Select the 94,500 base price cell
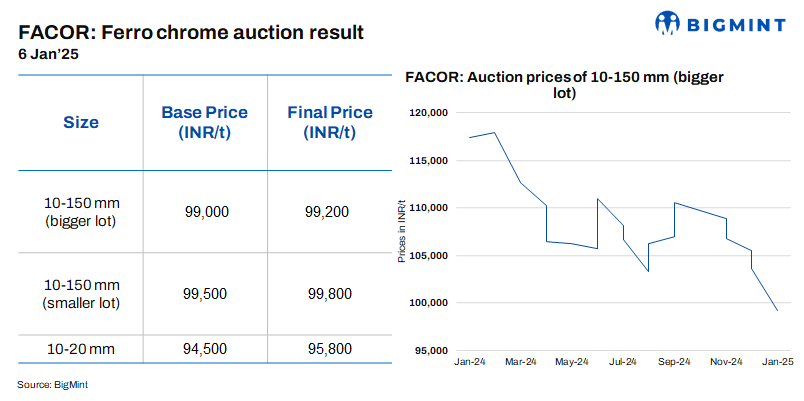The height and width of the screenshot is (401, 804). [x=207, y=349]
